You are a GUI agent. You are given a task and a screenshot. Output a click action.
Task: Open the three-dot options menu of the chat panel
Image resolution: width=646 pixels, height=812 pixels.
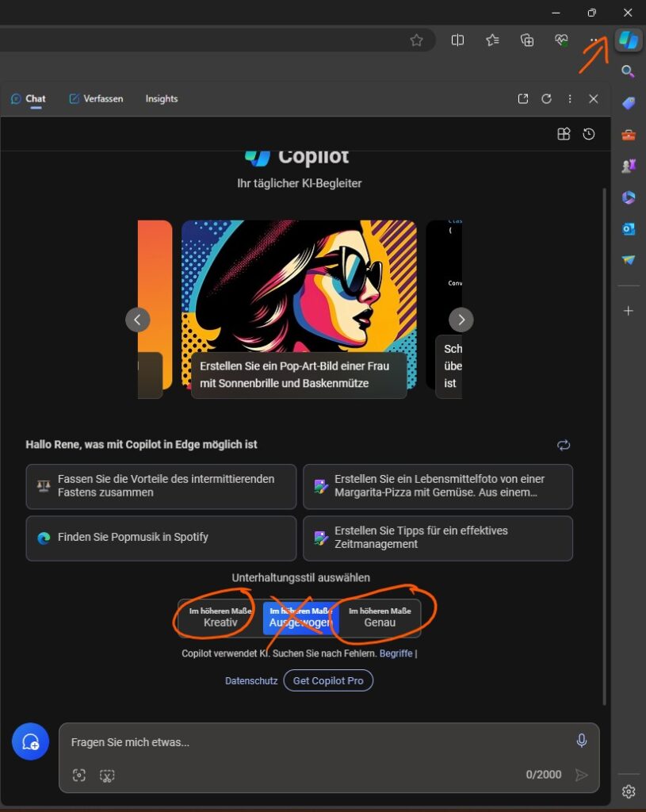pos(570,98)
